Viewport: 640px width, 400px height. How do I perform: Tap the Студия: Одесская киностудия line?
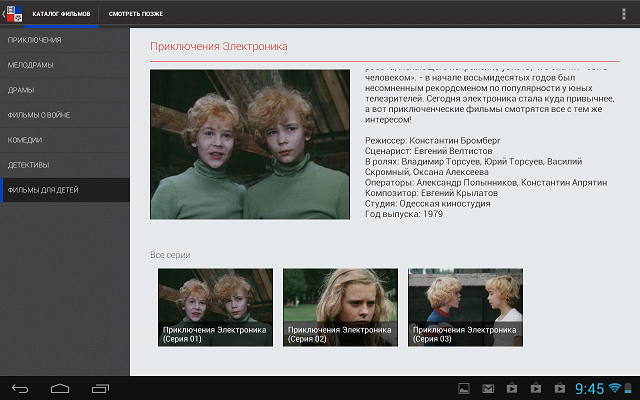(428, 203)
